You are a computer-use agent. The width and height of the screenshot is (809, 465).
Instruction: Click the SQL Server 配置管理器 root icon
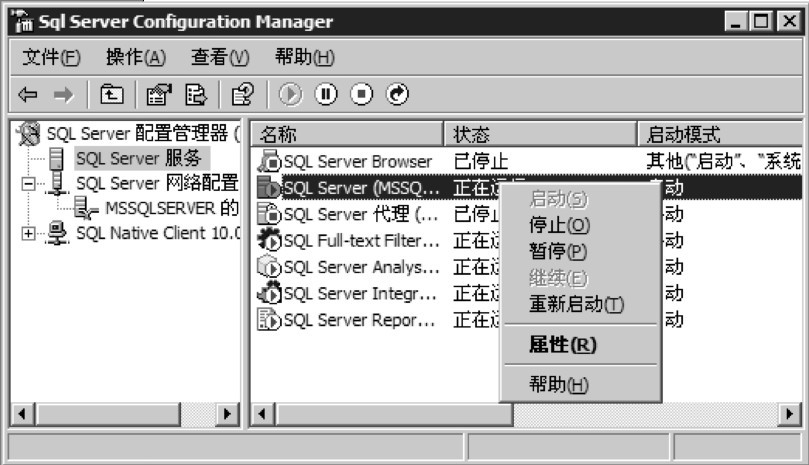coord(28,134)
